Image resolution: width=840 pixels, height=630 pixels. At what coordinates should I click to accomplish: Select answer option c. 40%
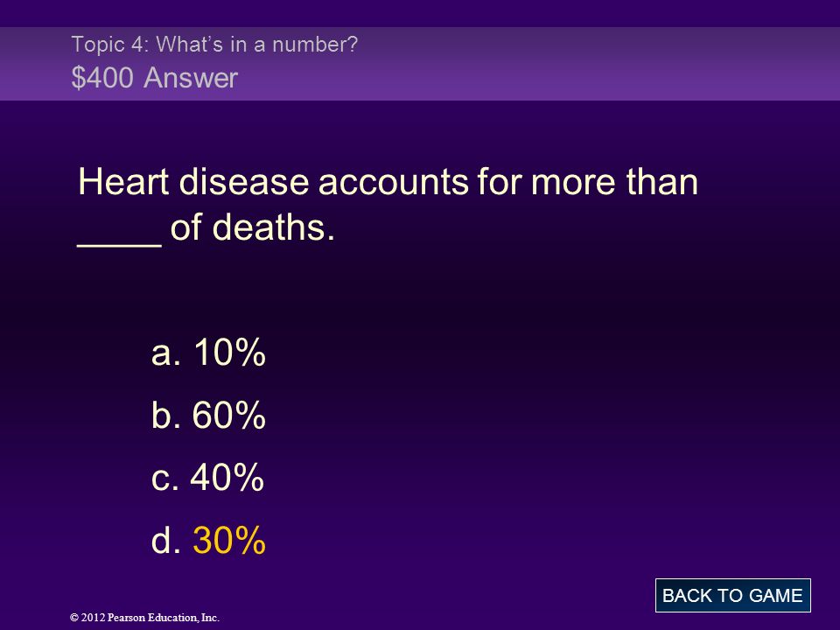pyautogui.click(x=208, y=478)
